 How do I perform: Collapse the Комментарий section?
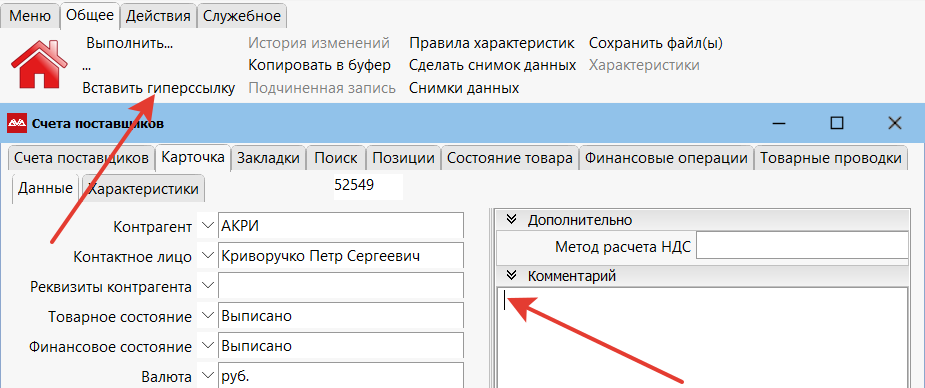(512, 275)
